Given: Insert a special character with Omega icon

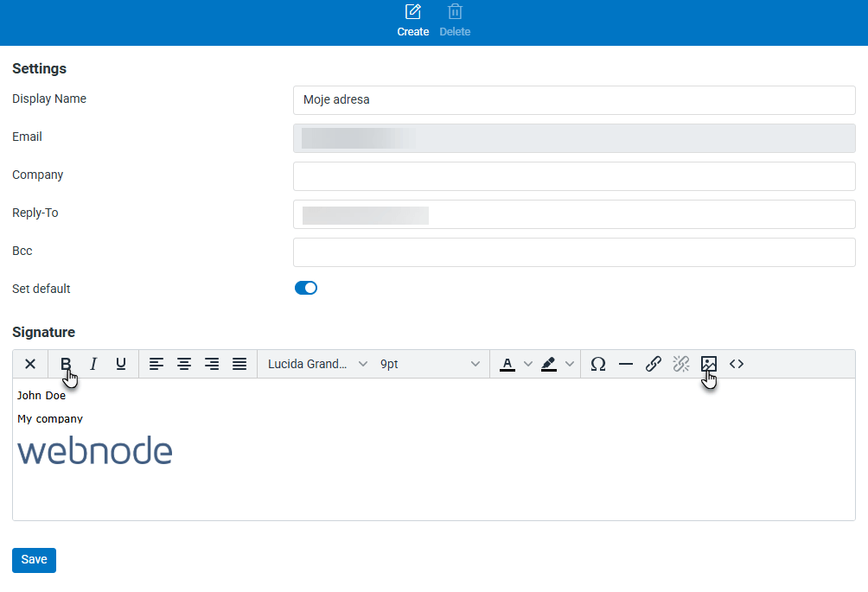Looking at the screenshot, I should click(598, 364).
